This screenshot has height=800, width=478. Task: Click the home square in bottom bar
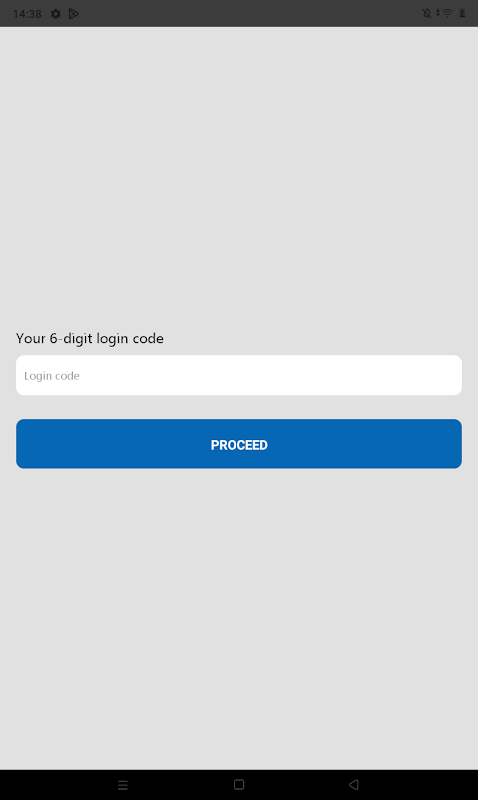tap(239, 784)
